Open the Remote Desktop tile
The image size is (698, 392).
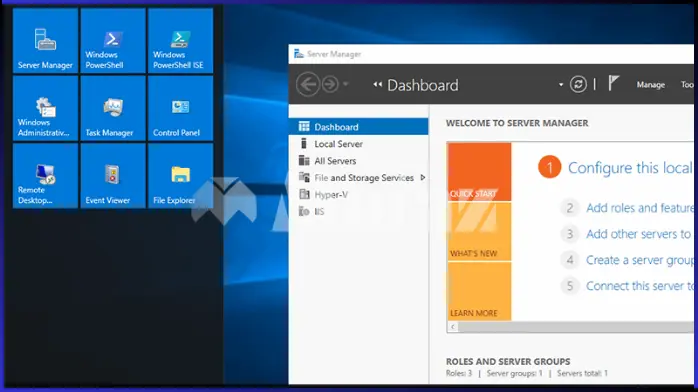[45, 176]
